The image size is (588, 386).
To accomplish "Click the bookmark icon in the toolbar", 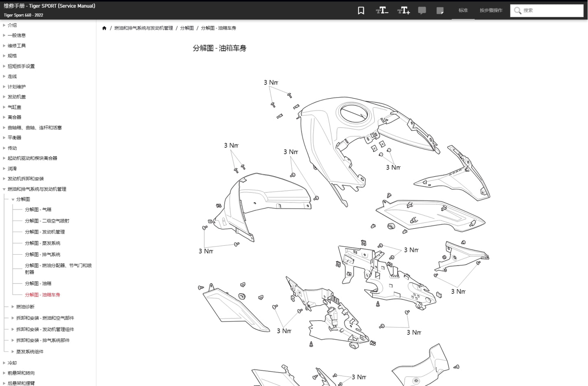I will click(x=361, y=11).
